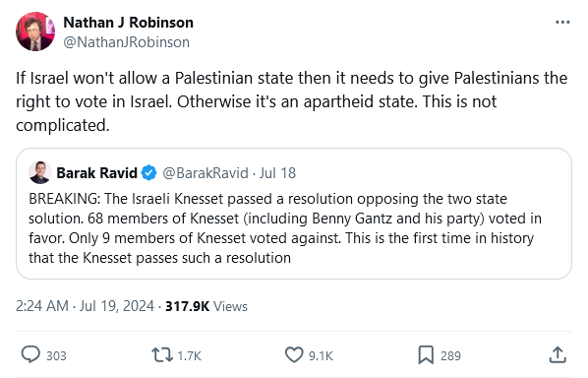Click the reply speech bubble icon
The width and height of the screenshot is (588, 378).
(30, 354)
